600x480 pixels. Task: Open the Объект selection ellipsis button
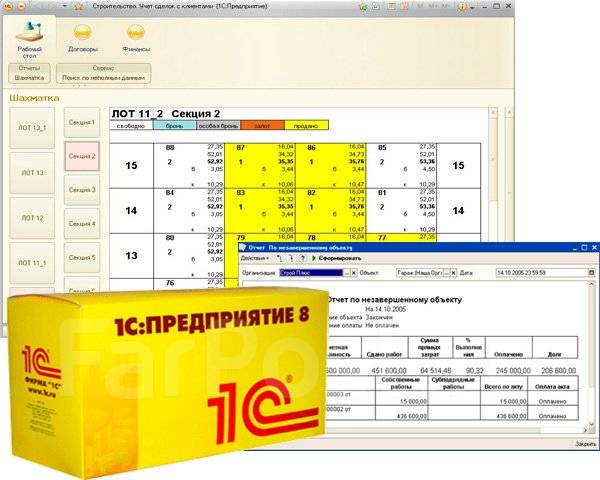446,273
